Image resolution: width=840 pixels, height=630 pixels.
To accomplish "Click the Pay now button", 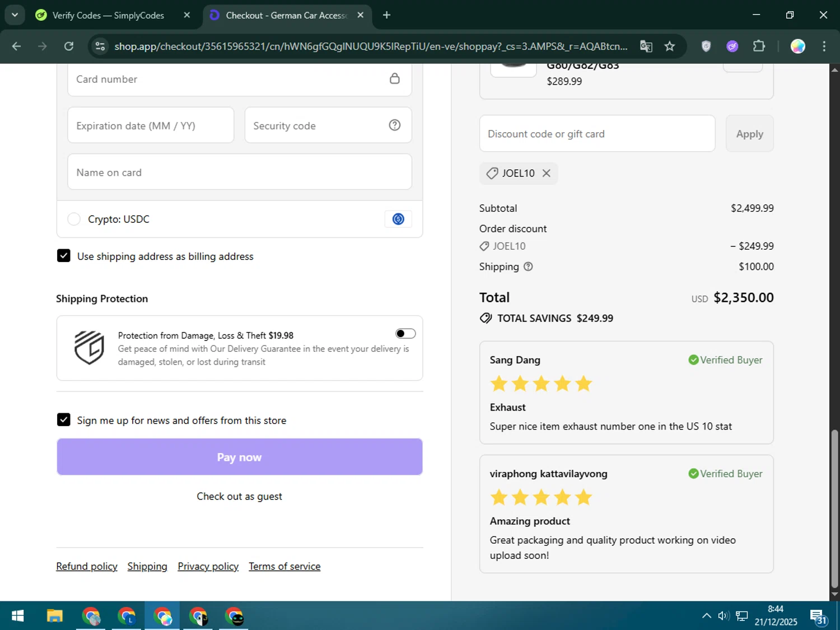I will (240, 457).
